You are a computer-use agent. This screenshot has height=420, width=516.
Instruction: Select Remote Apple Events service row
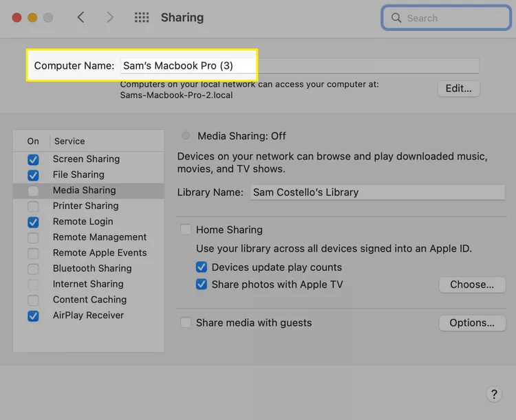tap(88, 253)
